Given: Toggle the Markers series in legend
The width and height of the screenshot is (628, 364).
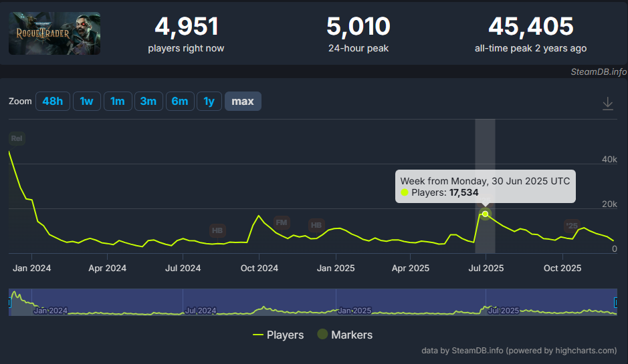Looking at the screenshot, I should point(345,335).
